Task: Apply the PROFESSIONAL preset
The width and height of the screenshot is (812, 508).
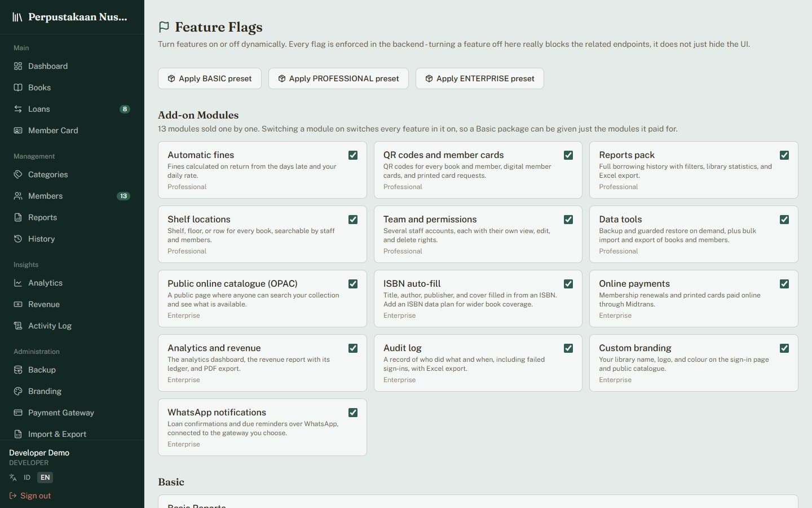Action: coord(338,78)
